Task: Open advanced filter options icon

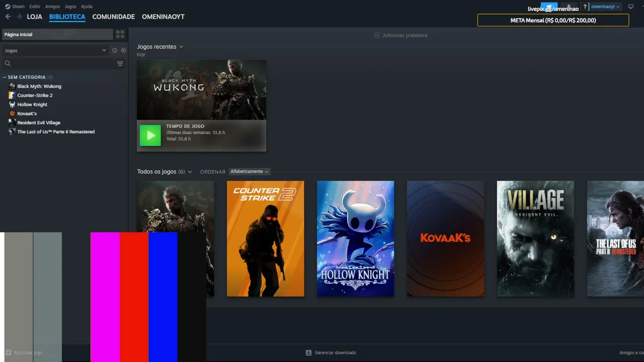Action: [120, 63]
